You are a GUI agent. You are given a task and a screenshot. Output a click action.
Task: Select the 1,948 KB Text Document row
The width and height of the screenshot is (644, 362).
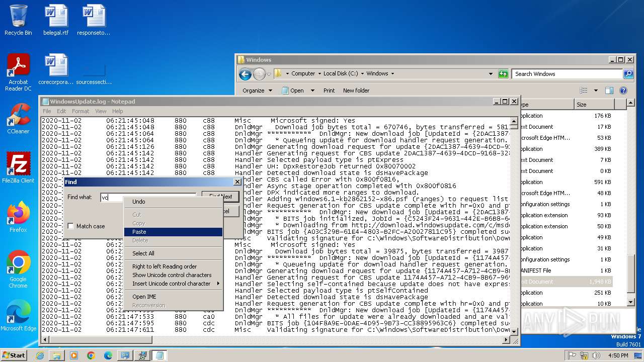[x=566, y=282]
